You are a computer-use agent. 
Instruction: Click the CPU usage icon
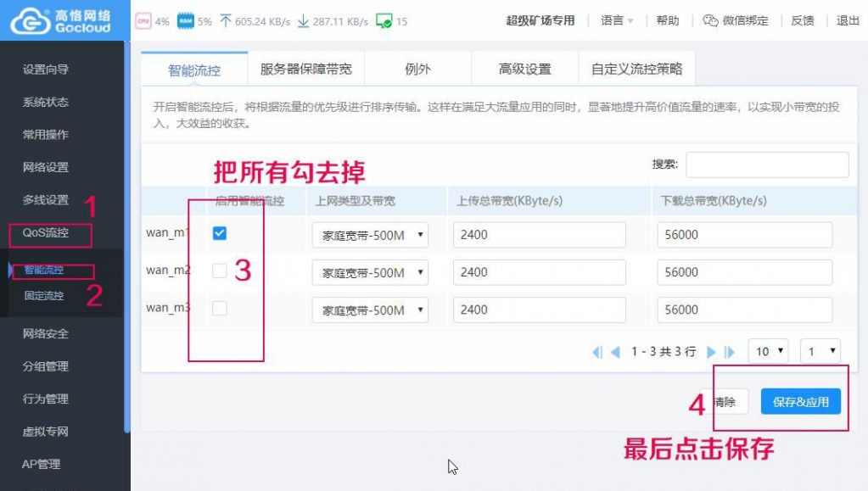[x=143, y=21]
